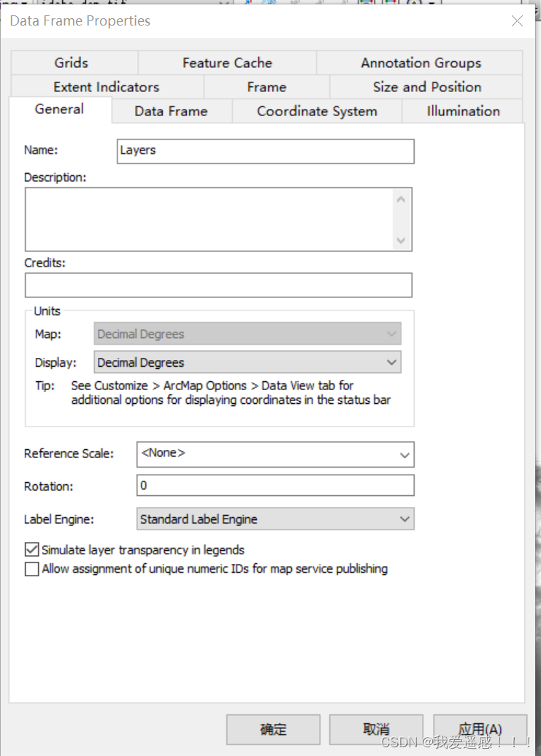Enable unique numeric IDs for map service
Screen dimensions: 541x756
pos(32,569)
